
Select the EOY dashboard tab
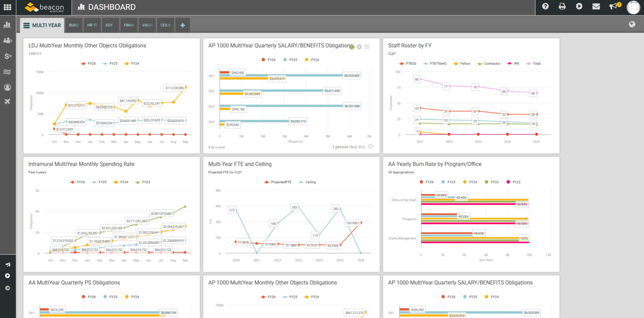tap(110, 25)
